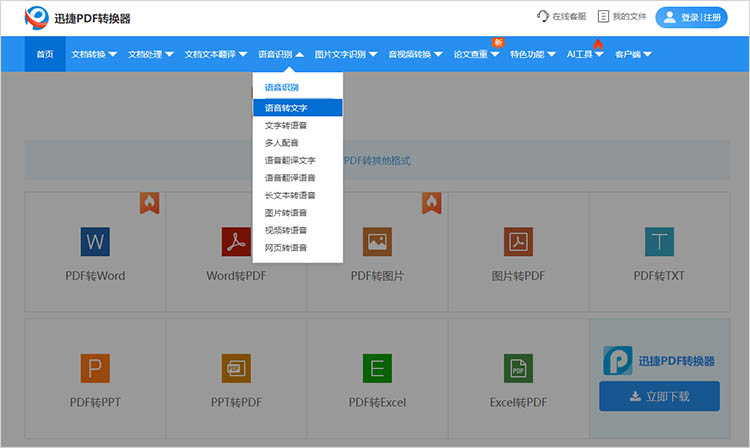Click the PDF转图片 picture icon

pyautogui.click(x=377, y=241)
